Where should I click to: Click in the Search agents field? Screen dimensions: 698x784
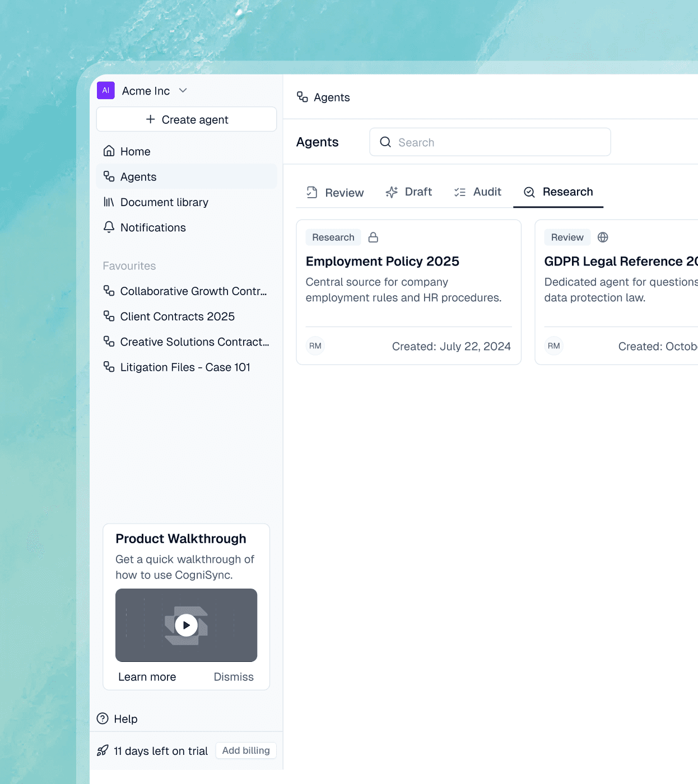click(490, 142)
